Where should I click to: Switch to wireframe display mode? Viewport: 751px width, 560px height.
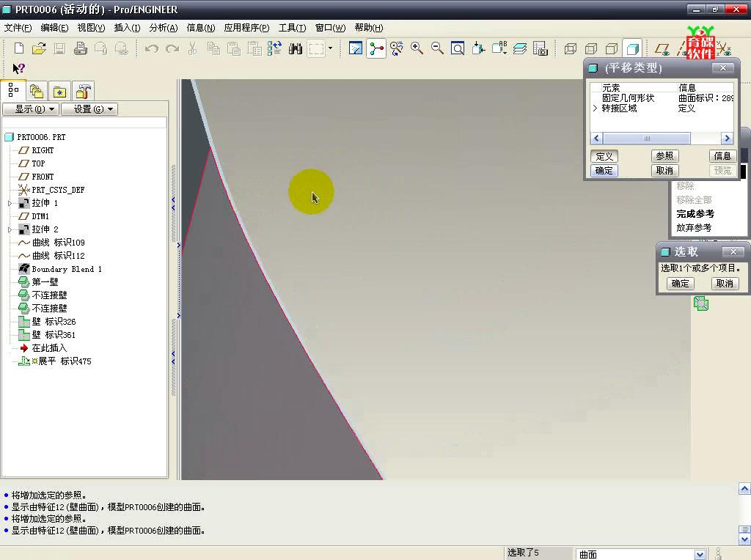(x=571, y=48)
